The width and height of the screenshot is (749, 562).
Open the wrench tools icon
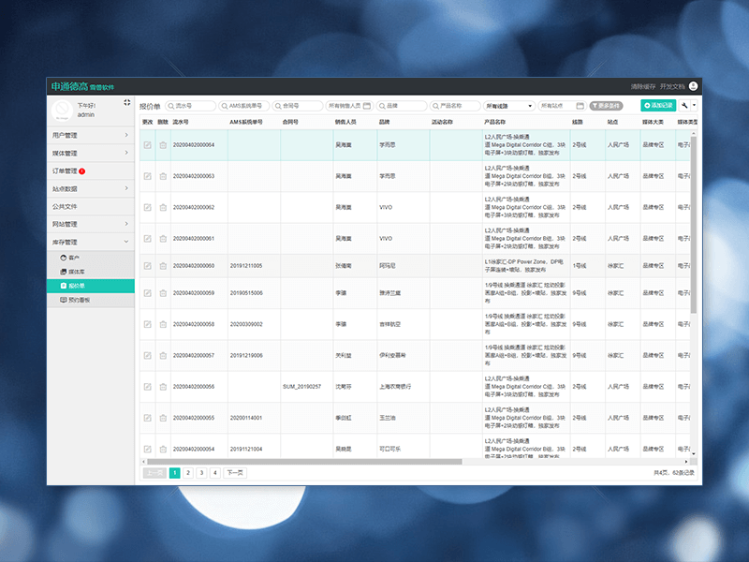tap(685, 106)
